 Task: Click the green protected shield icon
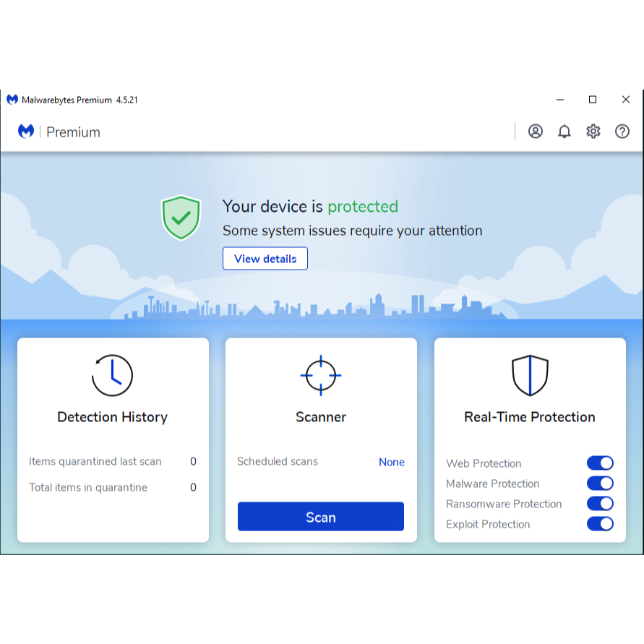pos(181,217)
